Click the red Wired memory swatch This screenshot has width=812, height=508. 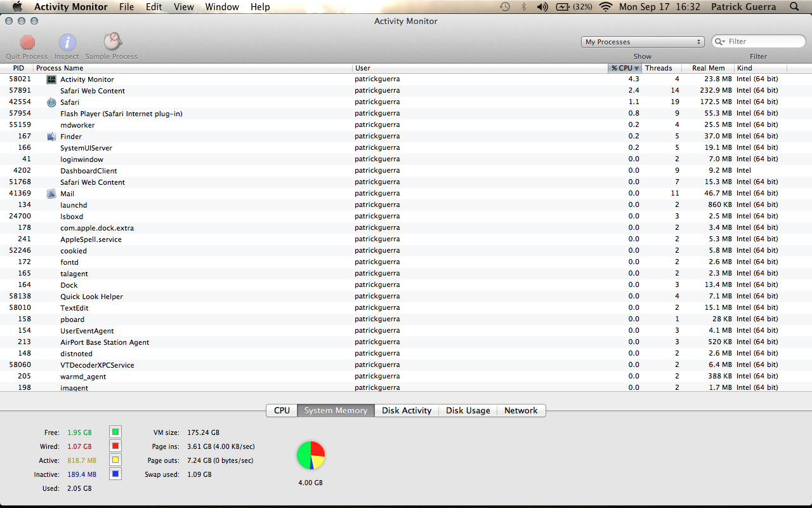pyautogui.click(x=115, y=446)
